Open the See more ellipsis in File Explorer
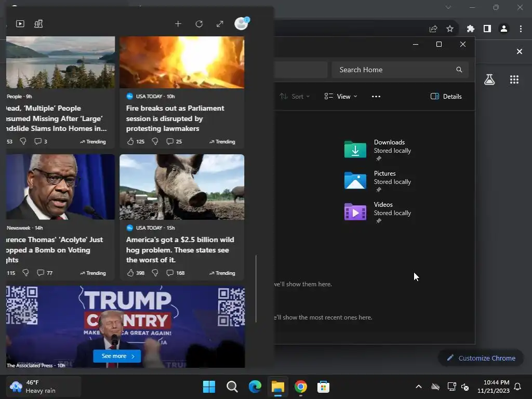This screenshot has height=399, width=532. [376, 96]
